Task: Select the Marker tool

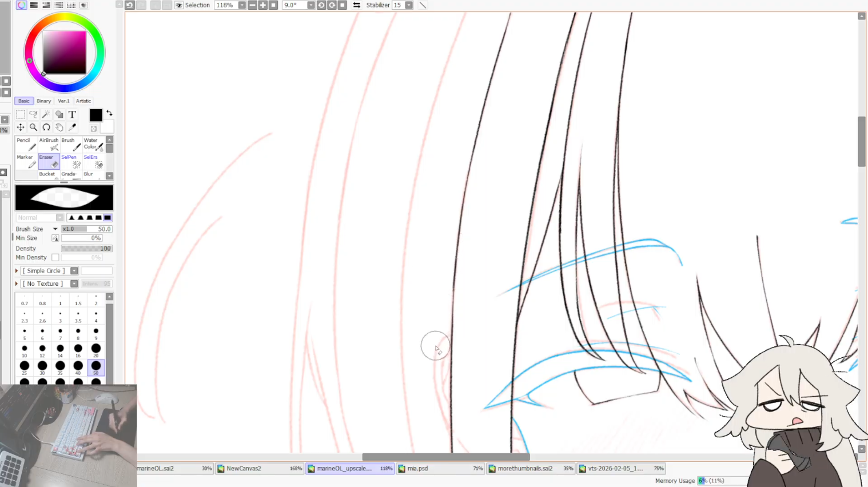Action: pyautogui.click(x=26, y=161)
